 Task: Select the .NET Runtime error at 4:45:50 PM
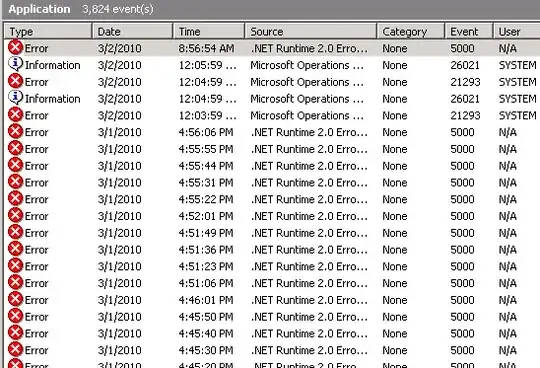click(x=272, y=317)
